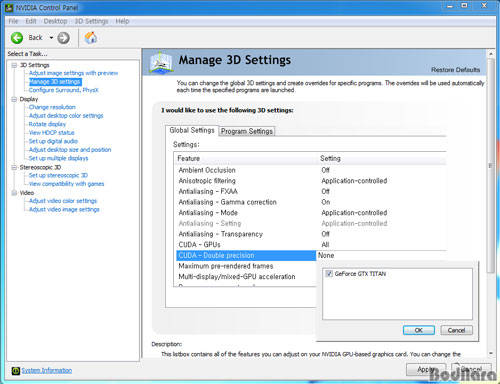
Task: Open the Edit menu
Action: [31, 21]
